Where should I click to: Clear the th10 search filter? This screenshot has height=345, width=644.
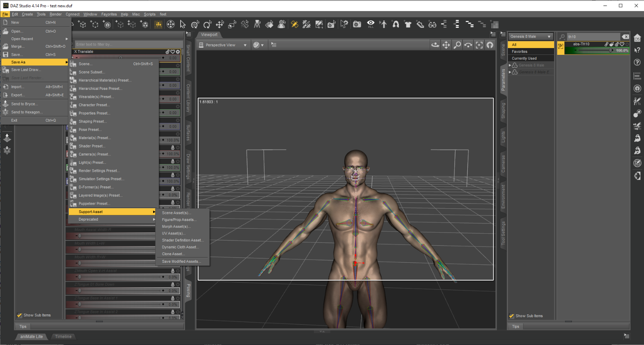(625, 37)
